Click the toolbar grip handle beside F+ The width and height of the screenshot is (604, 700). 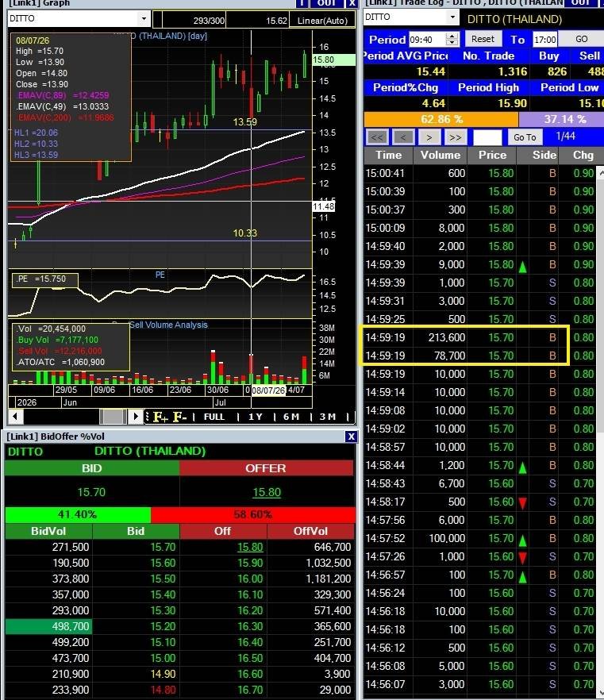[x=148, y=417]
